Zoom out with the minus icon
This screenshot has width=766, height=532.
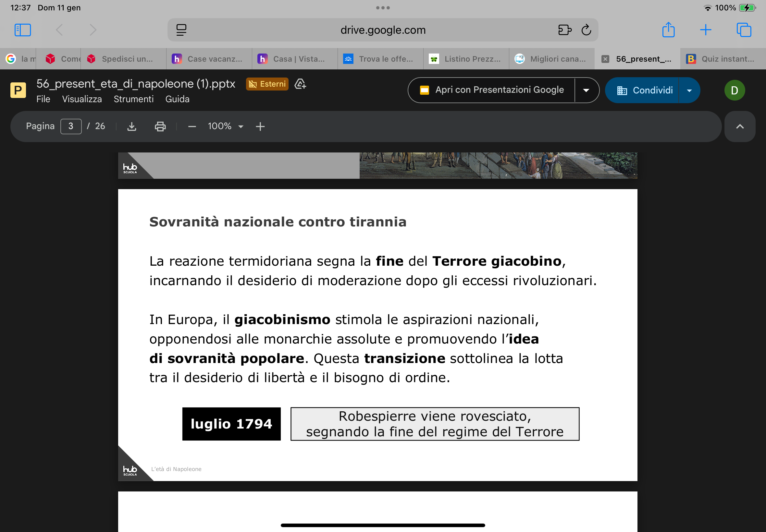192,126
